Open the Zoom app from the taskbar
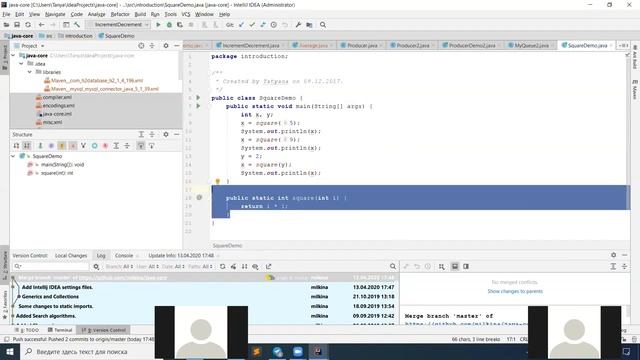The width and height of the screenshot is (640, 360). 298,351
